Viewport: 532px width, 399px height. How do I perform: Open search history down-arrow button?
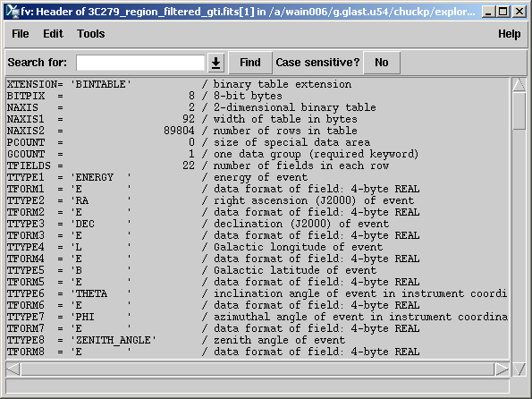[x=215, y=63]
